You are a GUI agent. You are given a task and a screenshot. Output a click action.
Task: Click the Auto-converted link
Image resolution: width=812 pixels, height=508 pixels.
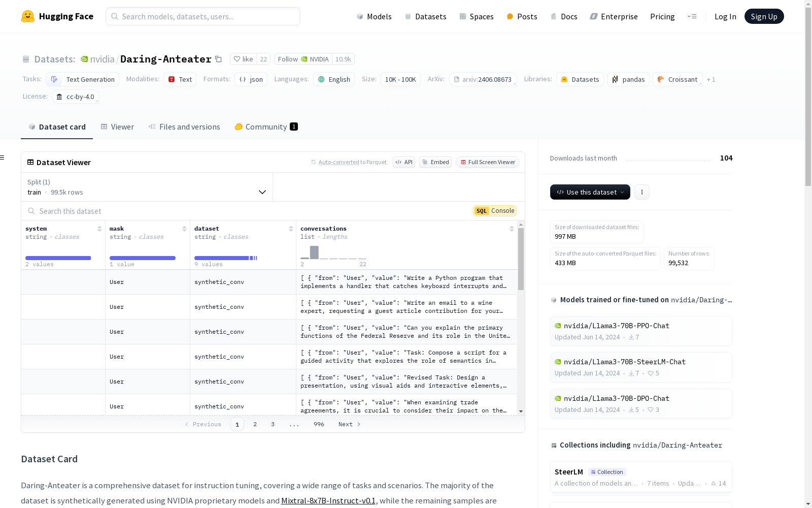coord(339,162)
